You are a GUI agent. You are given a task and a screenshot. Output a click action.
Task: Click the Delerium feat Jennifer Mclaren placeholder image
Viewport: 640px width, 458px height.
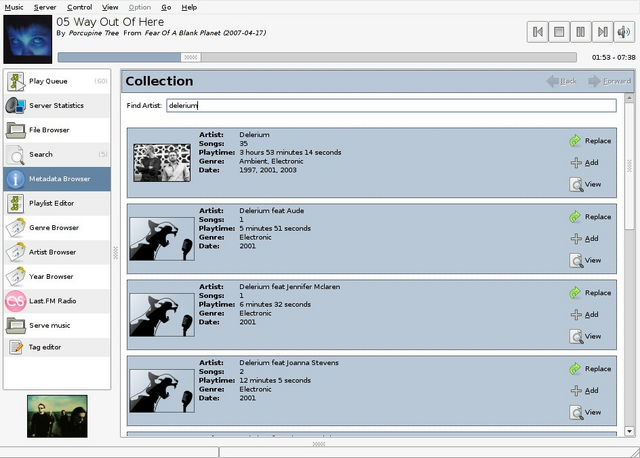pyautogui.click(x=162, y=315)
